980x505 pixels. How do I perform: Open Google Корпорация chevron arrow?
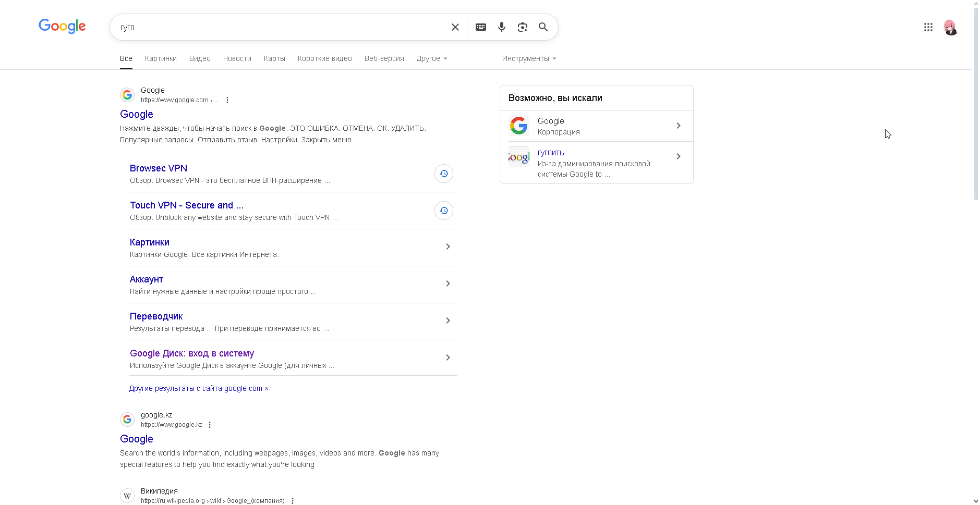tap(679, 126)
